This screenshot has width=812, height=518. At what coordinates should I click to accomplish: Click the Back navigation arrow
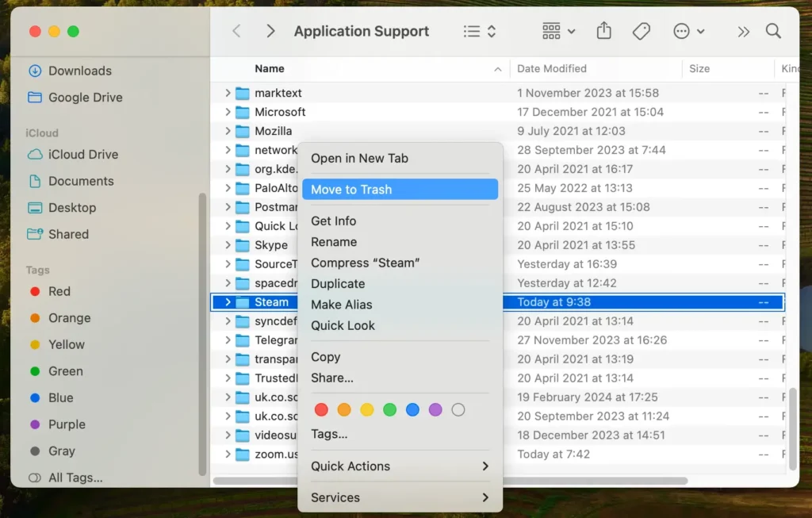click(235, 31)
